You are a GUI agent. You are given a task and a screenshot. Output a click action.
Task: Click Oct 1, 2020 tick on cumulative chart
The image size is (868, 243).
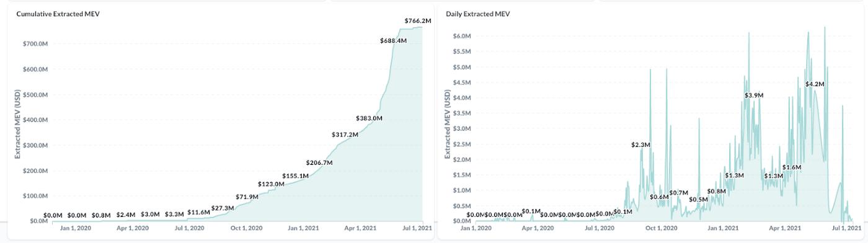[246, 228]
